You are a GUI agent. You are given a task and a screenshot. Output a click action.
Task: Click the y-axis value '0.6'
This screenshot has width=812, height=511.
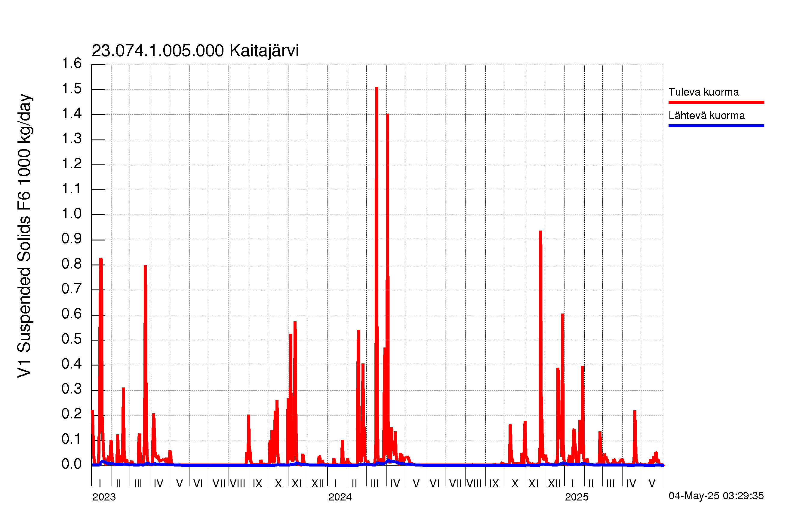(72, 314)
